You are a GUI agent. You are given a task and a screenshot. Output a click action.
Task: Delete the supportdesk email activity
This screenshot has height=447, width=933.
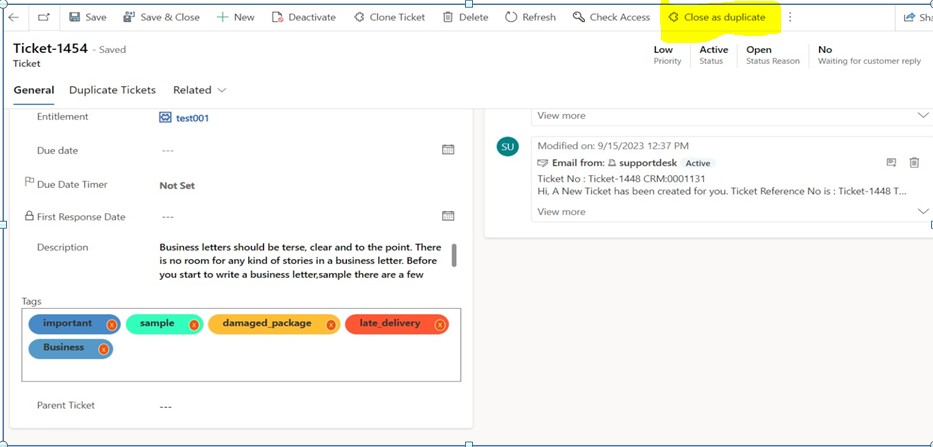point(914,163)
